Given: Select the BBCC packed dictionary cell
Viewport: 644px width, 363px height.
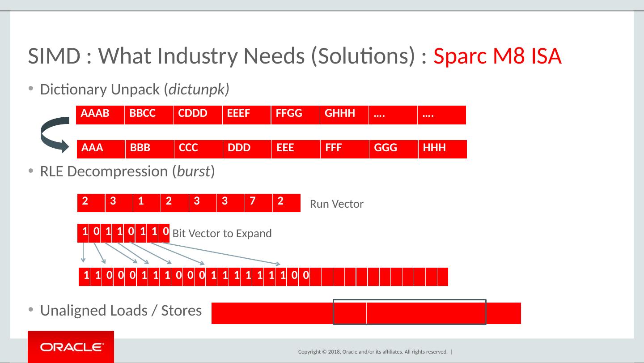Looking at the screenshot, I should coord(149,115).
